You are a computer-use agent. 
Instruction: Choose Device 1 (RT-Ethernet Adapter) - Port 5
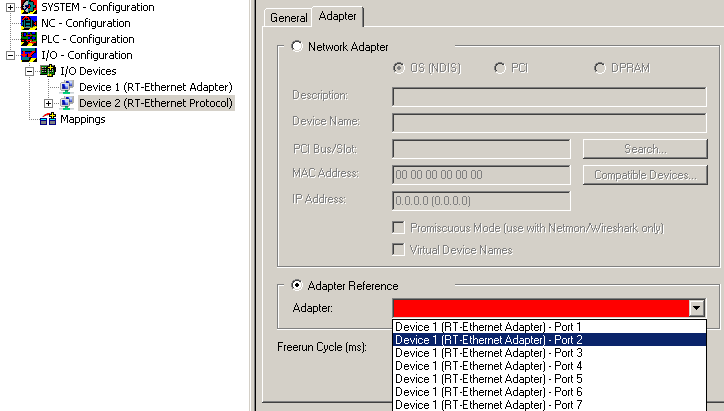[549, 379]
